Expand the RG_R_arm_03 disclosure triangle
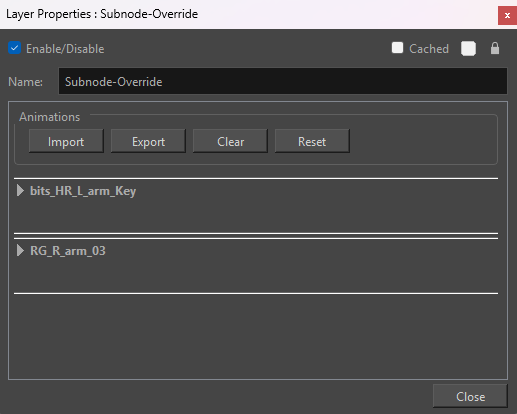This screenshot has width=517, height=414. [x=20, y=250]
